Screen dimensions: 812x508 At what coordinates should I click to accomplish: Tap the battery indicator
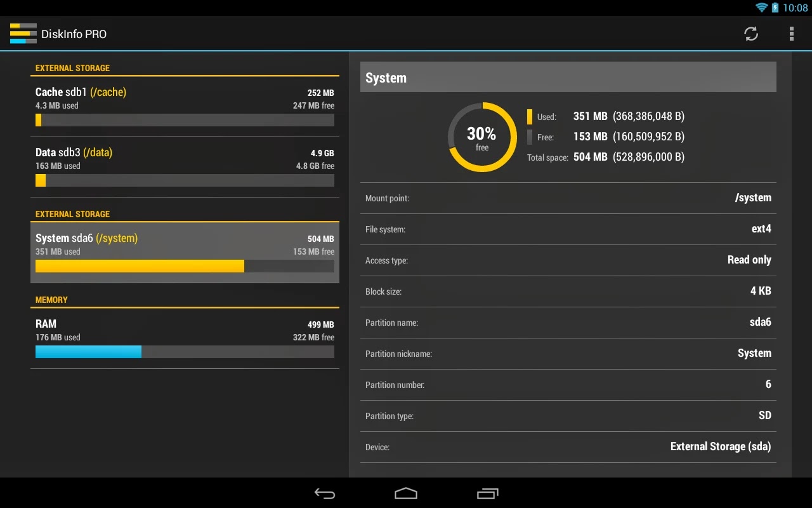point(775,8)
